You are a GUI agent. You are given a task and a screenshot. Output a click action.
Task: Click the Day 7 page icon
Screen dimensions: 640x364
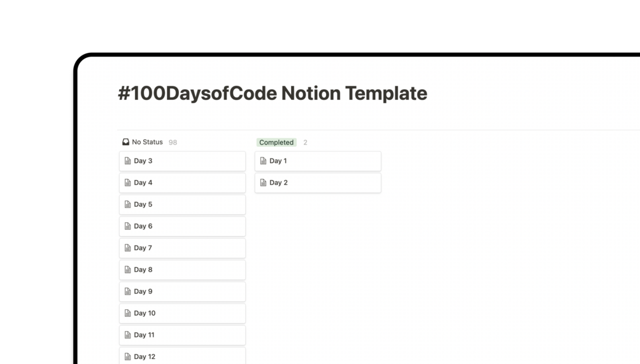coord(127,248)
